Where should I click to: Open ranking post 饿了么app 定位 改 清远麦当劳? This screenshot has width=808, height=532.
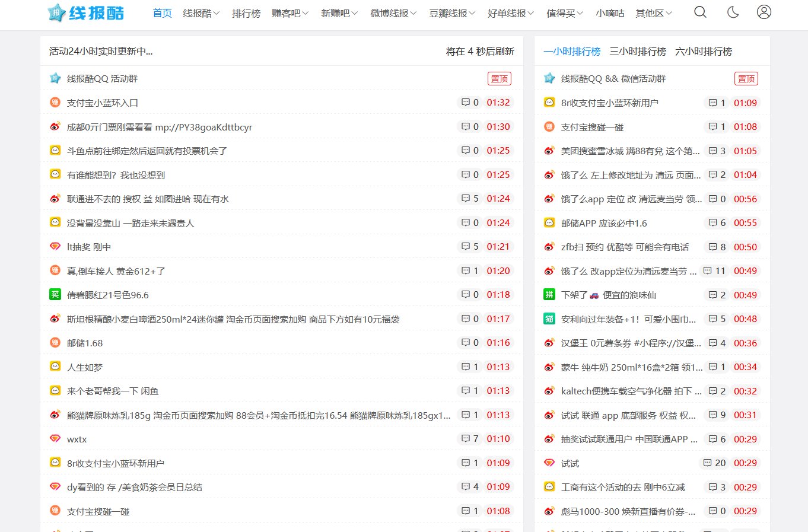(631, 199)
